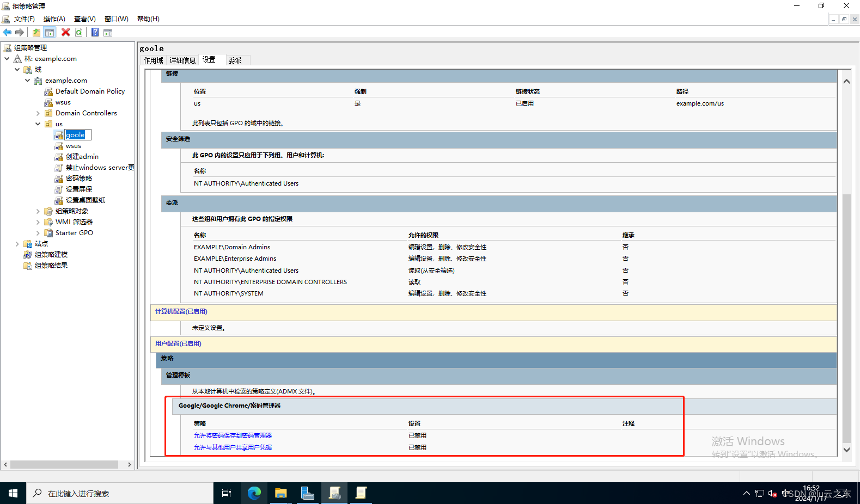860x504 pixels.
Task: Click the tree pane scroll-right arrow
Action: [130, 465]
